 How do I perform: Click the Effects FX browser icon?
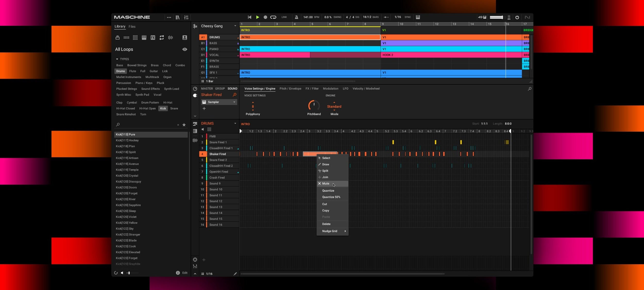pos(153,38)
